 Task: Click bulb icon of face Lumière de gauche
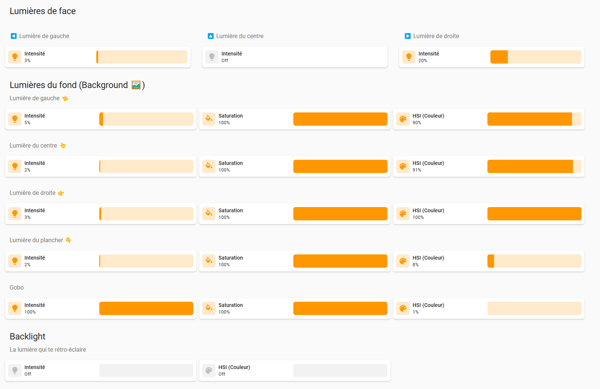click(x=15, y=57)
